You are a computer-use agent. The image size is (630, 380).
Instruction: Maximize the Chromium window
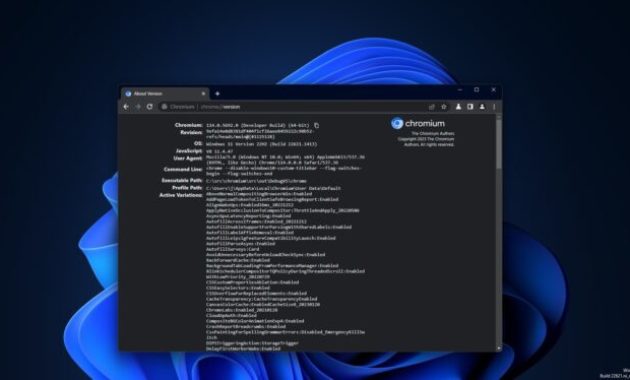477,90
